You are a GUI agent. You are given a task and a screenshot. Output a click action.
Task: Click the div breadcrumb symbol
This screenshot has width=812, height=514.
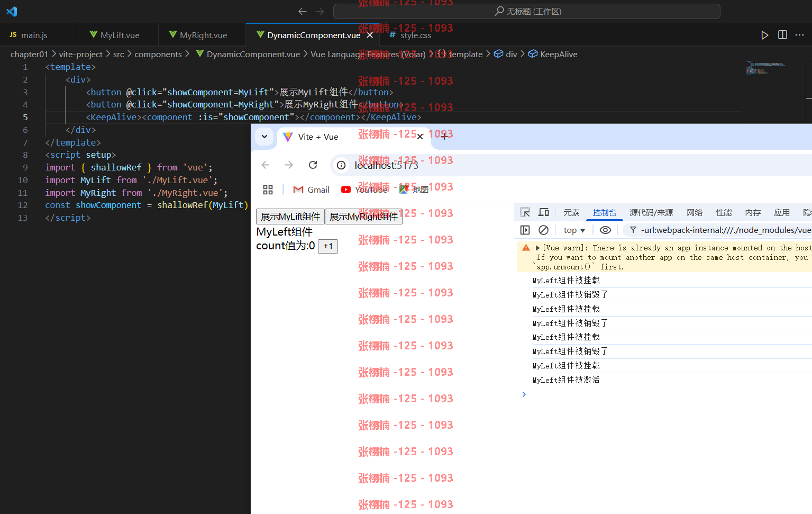(x=506, y=54)
